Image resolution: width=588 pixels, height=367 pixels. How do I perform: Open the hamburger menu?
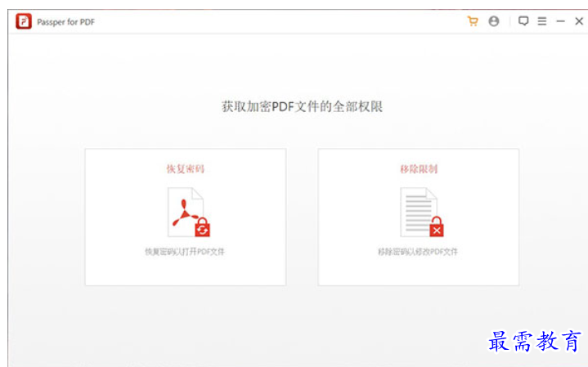542,21
